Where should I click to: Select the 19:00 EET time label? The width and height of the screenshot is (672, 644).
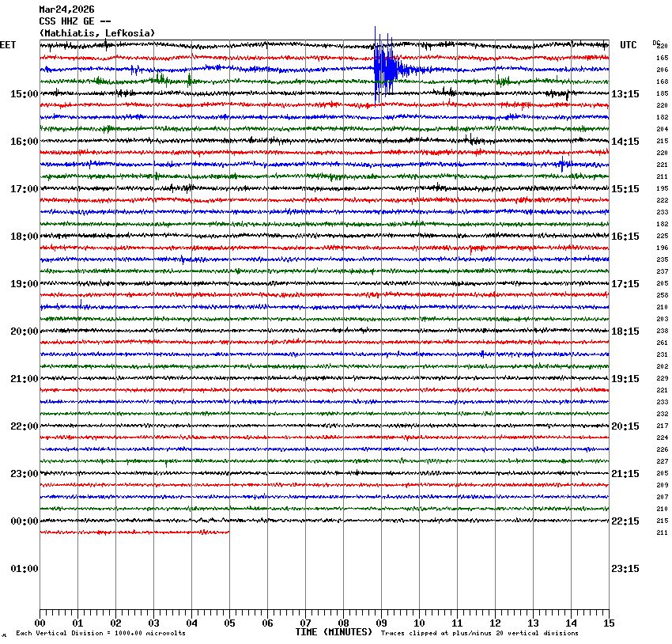click(24, 284)
